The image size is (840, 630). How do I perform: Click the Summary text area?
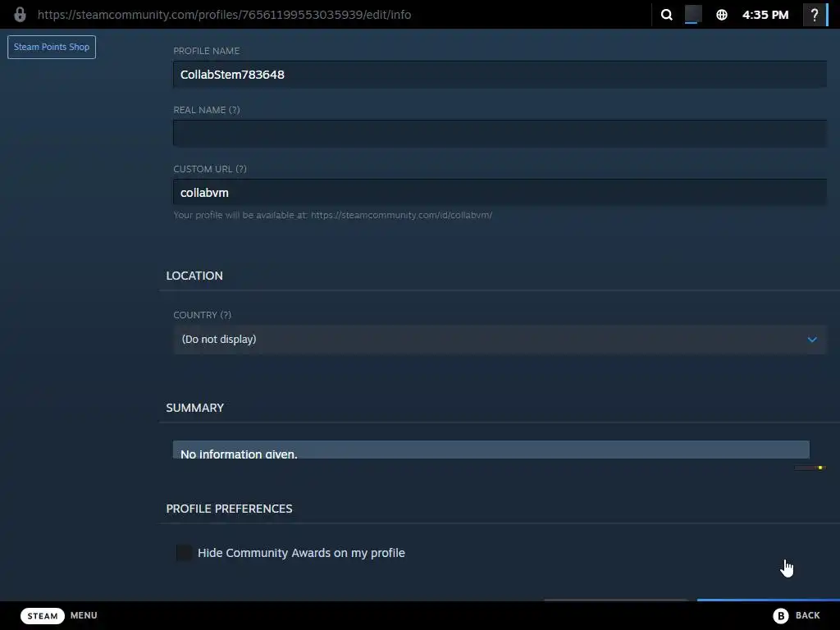pyautogui.click(x=491, y=450)
